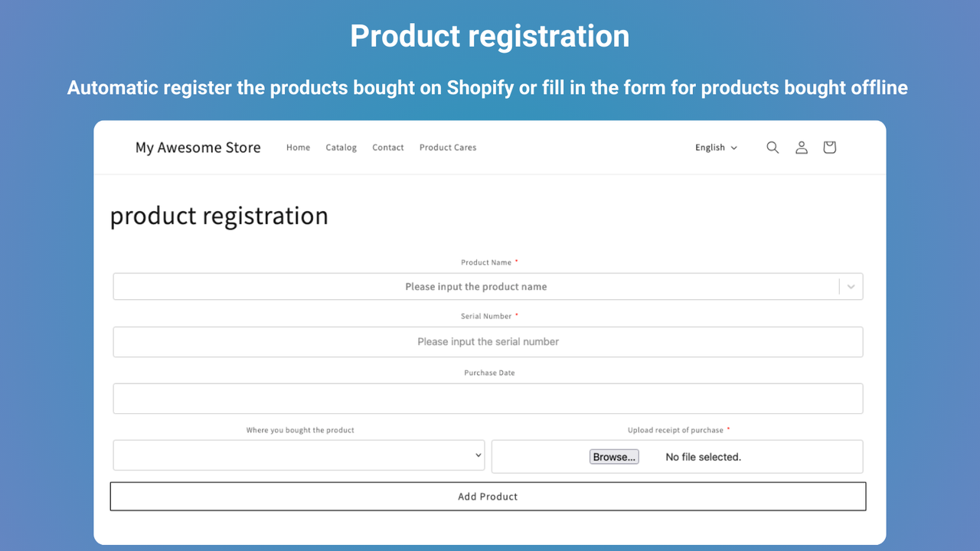Image resolution: width=980 pixels, height=551 pixels.
Task: Open the Contact page link
Action: pyautogui.click(x=387, y=147)
